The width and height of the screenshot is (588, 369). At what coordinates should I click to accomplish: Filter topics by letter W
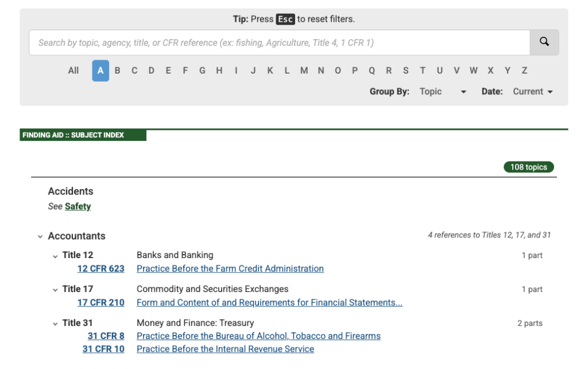474,71
